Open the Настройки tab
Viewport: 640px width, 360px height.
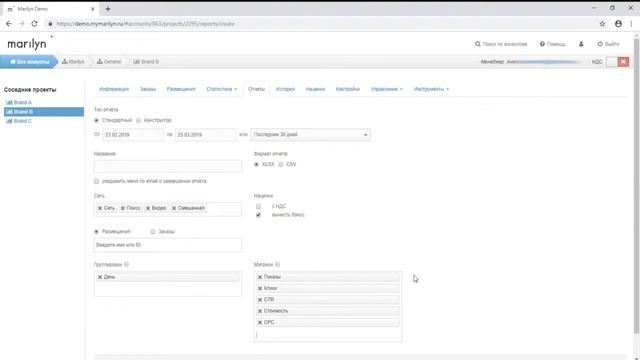348,89
